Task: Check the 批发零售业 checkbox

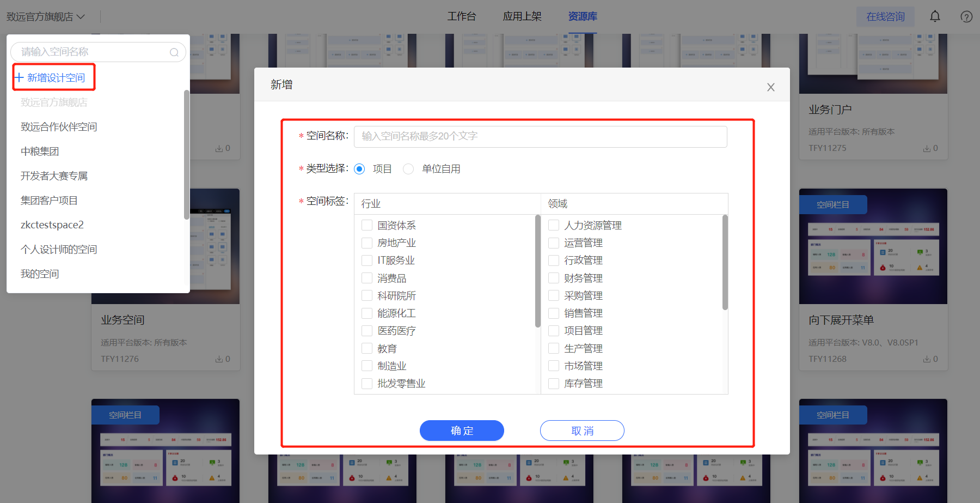Action: pos(367,383)
